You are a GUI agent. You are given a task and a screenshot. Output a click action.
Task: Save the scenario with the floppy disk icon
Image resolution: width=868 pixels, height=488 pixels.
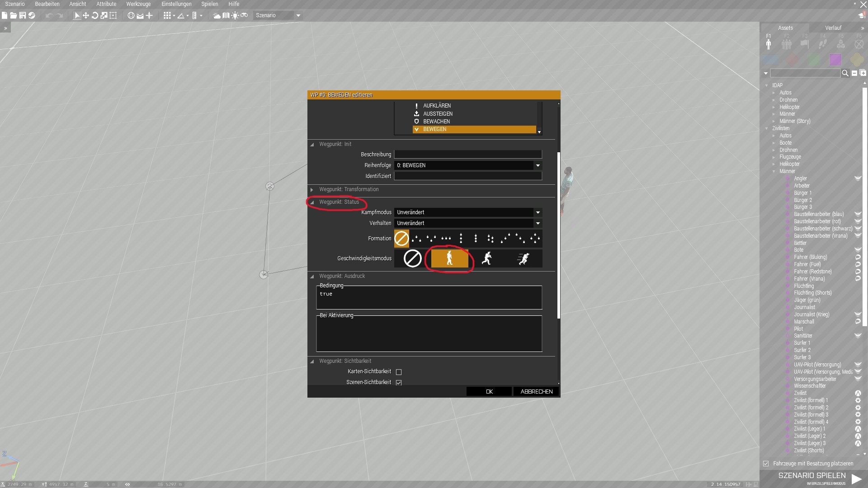[23, 15]
